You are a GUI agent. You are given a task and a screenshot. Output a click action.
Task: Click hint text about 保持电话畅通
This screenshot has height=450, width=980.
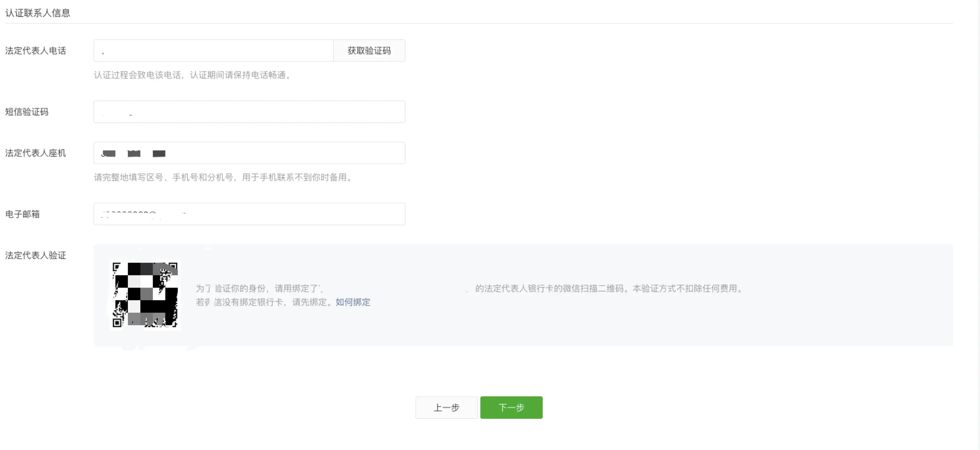point(192,75)
